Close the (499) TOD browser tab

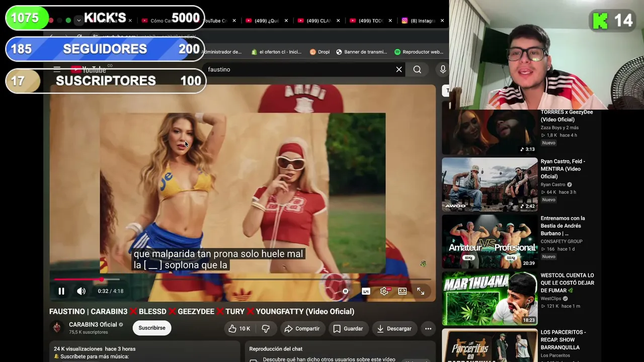(390, 21)
